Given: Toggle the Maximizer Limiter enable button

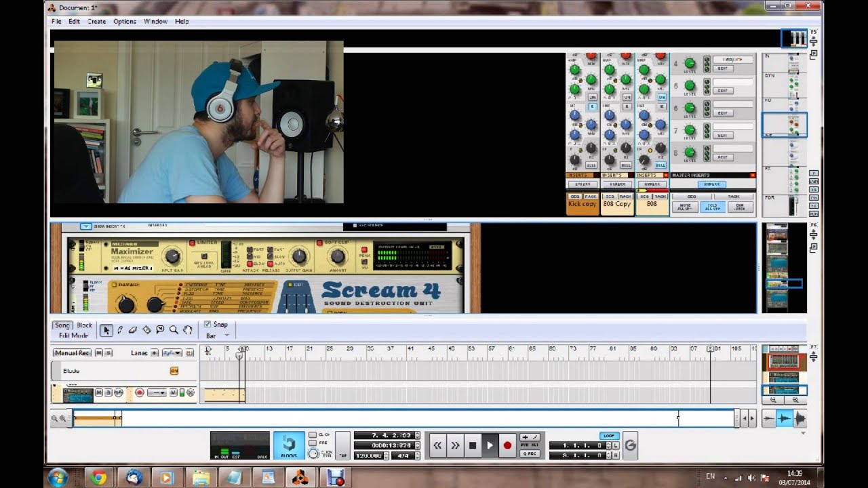Looking at the screenshot, I should pos(192,243).
